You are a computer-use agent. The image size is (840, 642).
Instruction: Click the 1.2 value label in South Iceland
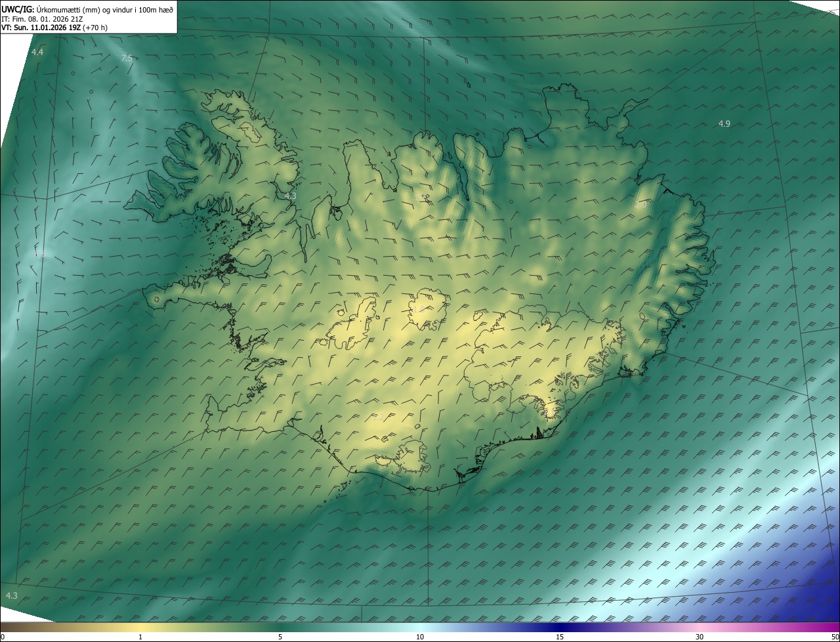(x=379, y=417)
